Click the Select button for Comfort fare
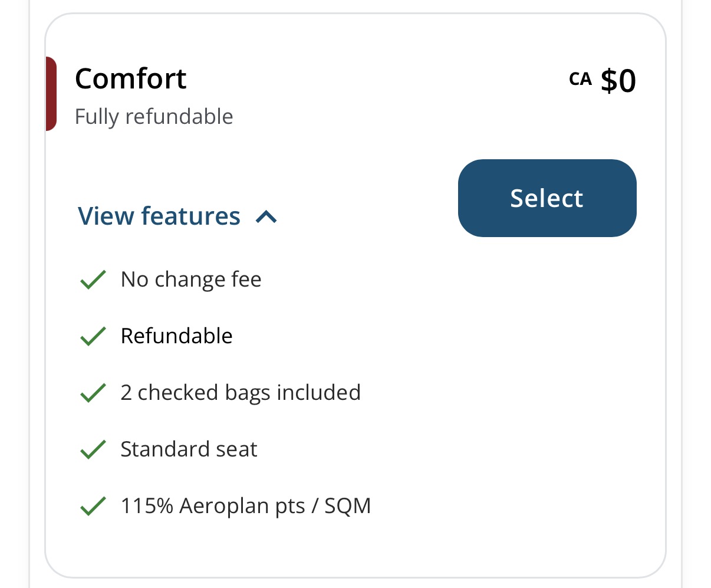 (x=547, y=198)
